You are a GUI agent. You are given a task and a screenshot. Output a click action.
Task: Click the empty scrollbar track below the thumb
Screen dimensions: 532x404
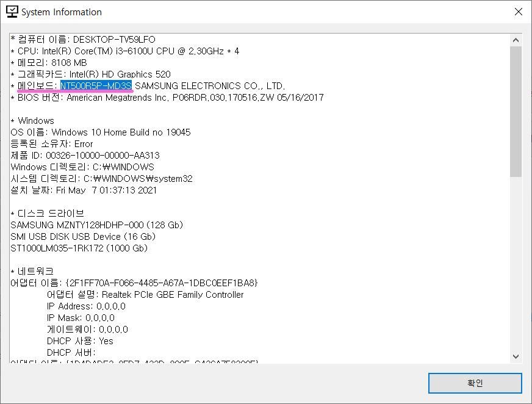[x=516, y=262]
